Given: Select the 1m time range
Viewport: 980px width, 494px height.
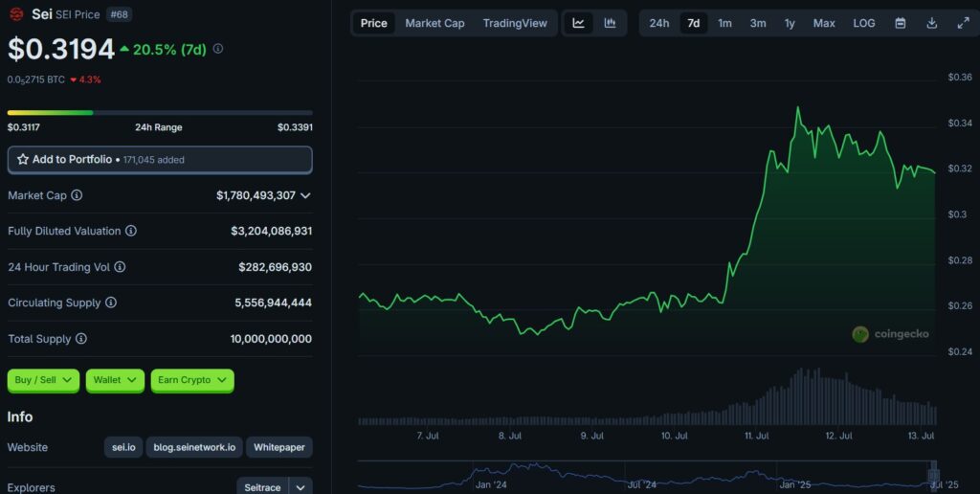Looking at the screenshot, I should (x=724, y=23).
